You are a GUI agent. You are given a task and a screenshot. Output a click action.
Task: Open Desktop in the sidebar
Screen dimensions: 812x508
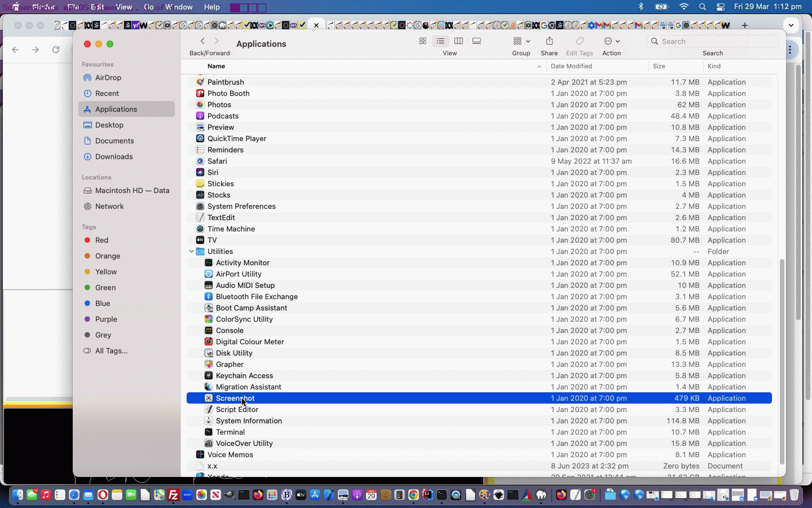click(126, 125)
